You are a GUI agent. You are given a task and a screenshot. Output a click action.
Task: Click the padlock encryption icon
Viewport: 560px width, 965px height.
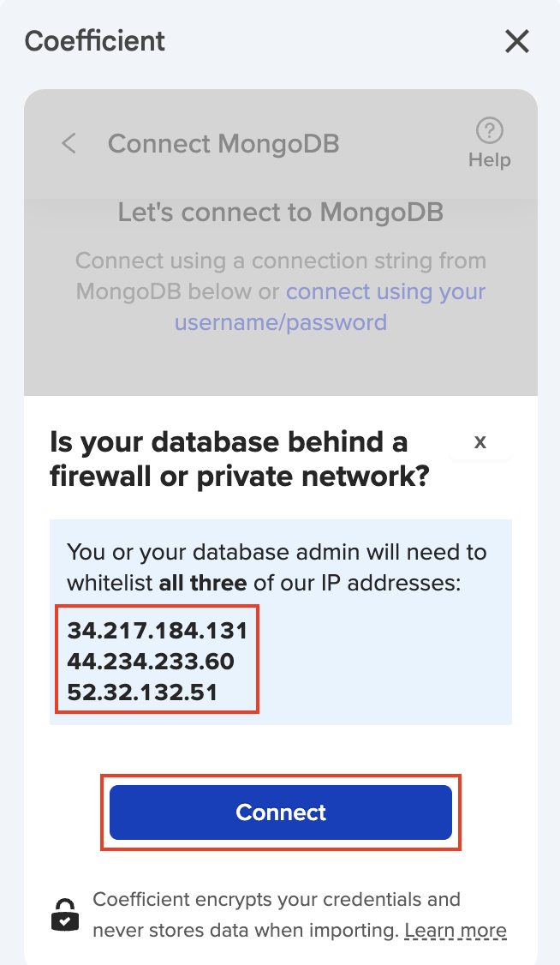click(x=65, y=915)
